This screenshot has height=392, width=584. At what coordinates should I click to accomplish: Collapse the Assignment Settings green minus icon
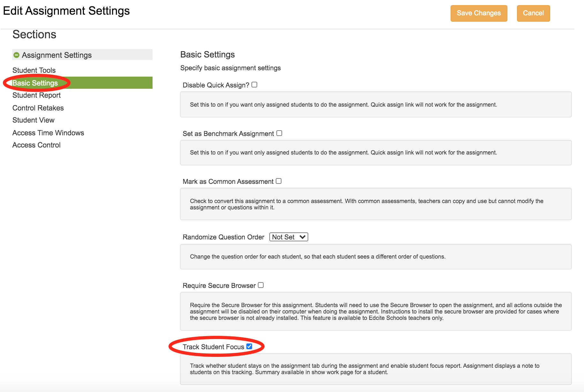coord(16,55)
